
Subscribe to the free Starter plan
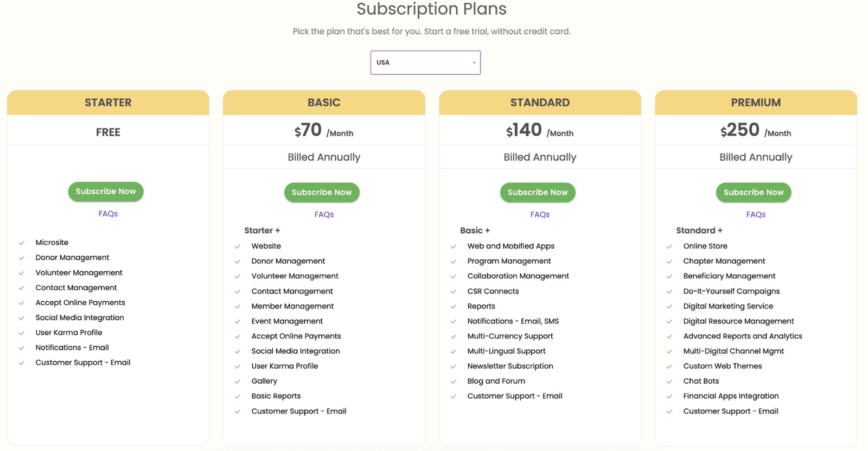pos(106,192)
